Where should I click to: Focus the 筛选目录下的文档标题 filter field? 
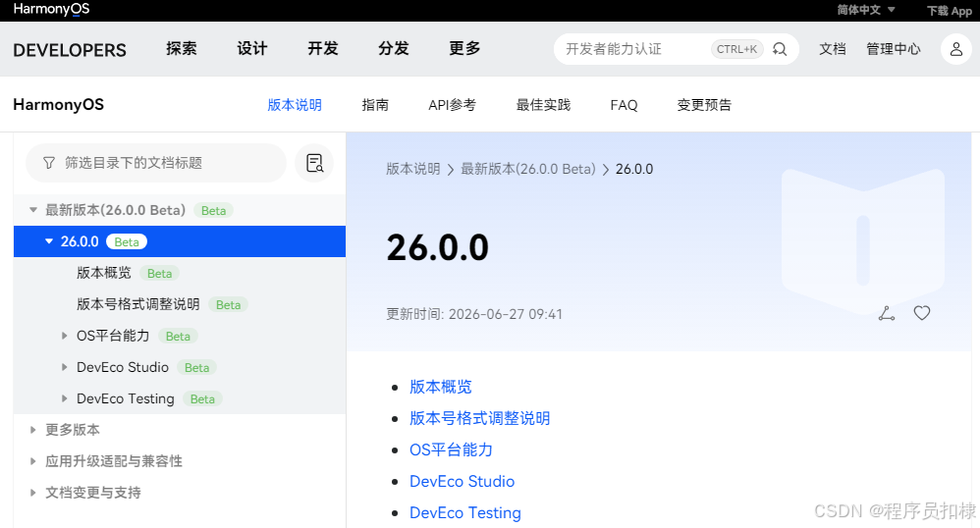(156, 163)
